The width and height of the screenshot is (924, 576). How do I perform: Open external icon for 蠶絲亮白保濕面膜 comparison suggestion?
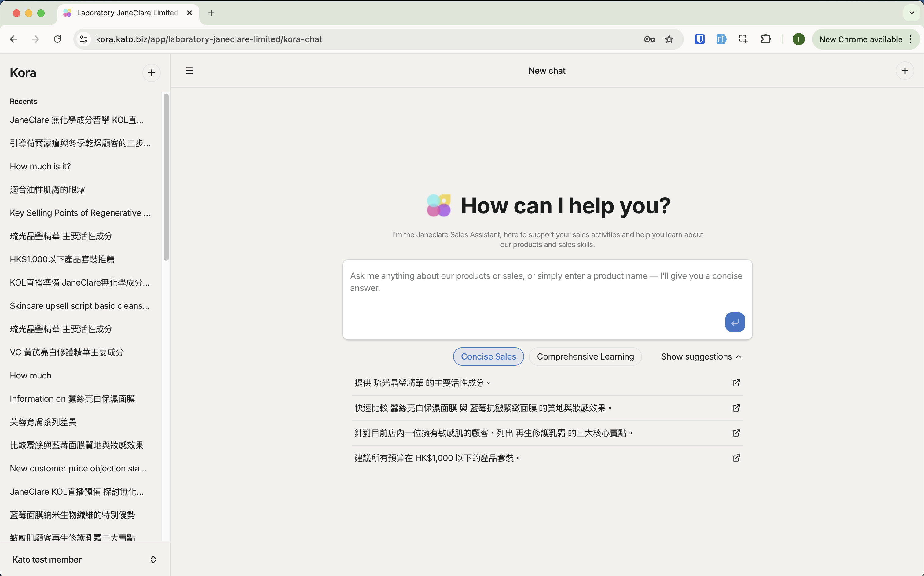[736, 408]
